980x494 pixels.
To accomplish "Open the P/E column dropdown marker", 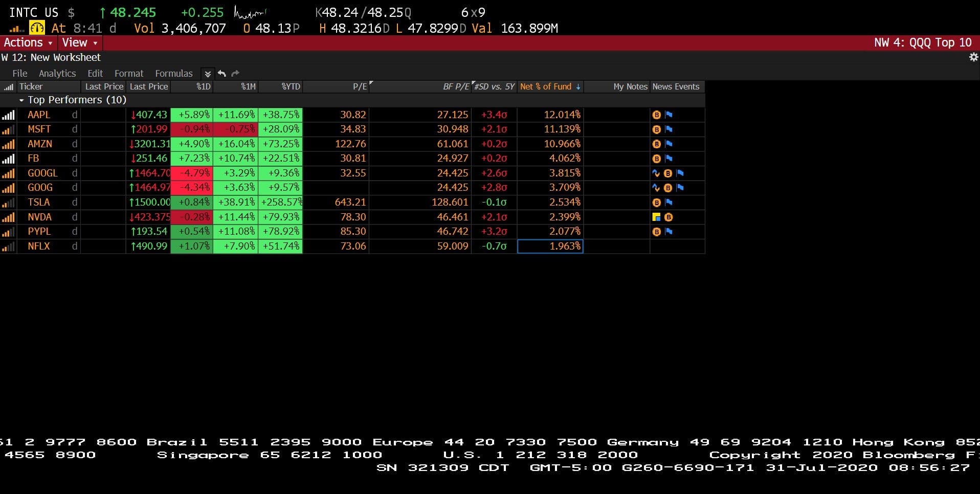I will tap(371, 83).
